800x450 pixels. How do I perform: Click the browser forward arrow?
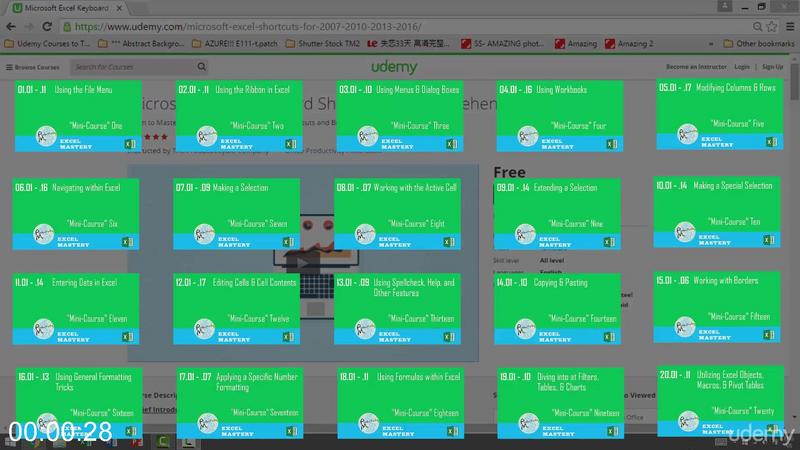tap(29, 27)
